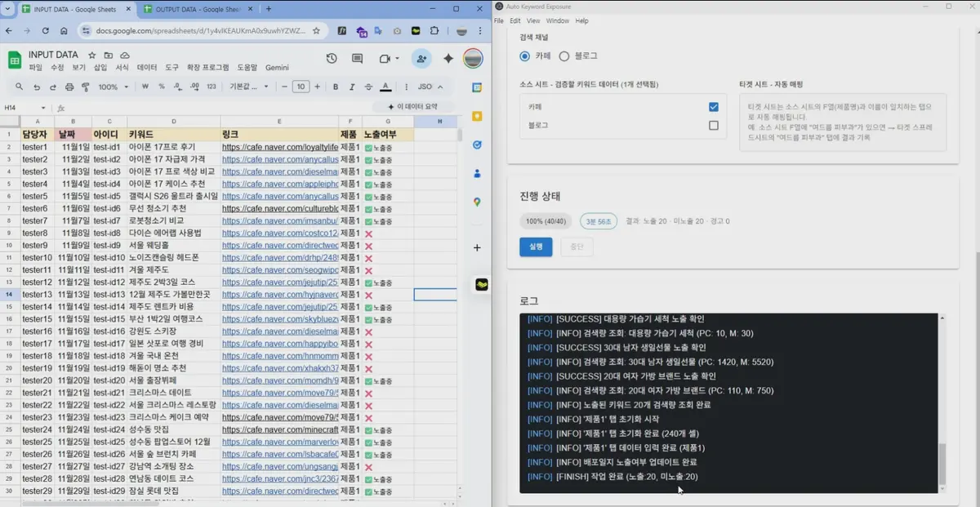Click the 이 데이터 요약 button
Viewport: 980px width, 507px height.
coord(412,107)
